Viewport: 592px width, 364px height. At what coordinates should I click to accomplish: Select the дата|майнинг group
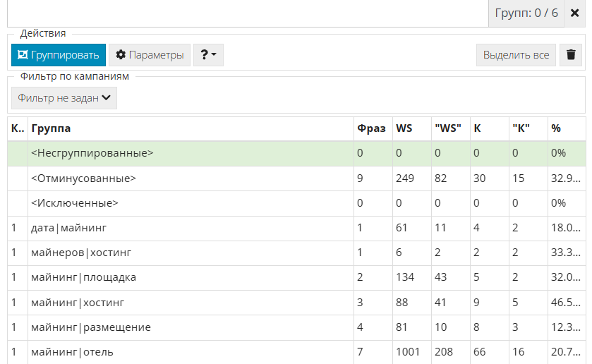68,228
